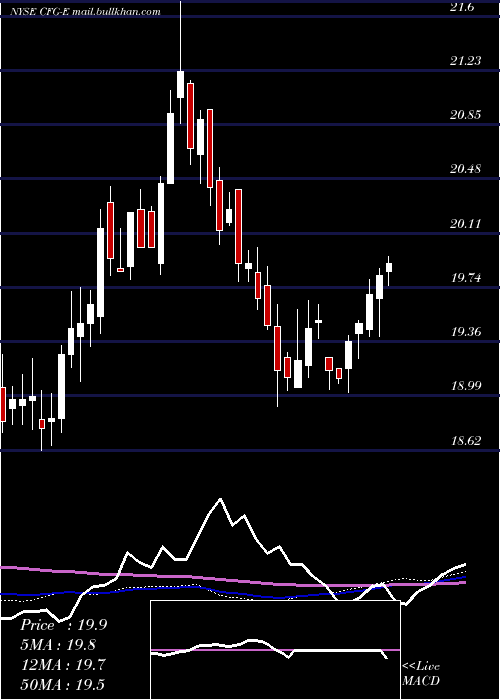This screenshot has width=500, height=700.
Task: Click the <<Live MACD label
Action: pyautogui.click(x=421, y=673)
